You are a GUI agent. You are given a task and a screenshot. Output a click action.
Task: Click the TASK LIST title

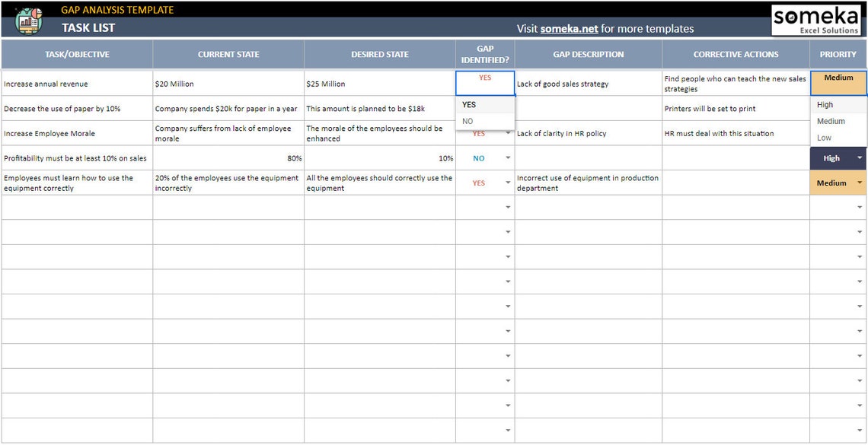(86, 27)
